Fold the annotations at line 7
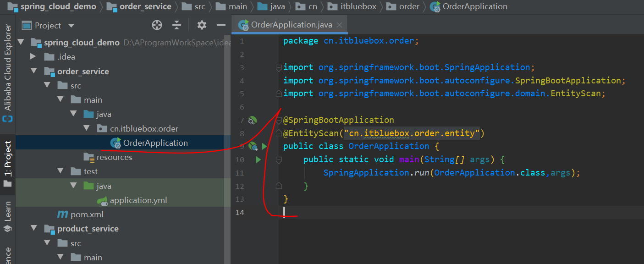The image size is (644, 264). coord(278,121)
